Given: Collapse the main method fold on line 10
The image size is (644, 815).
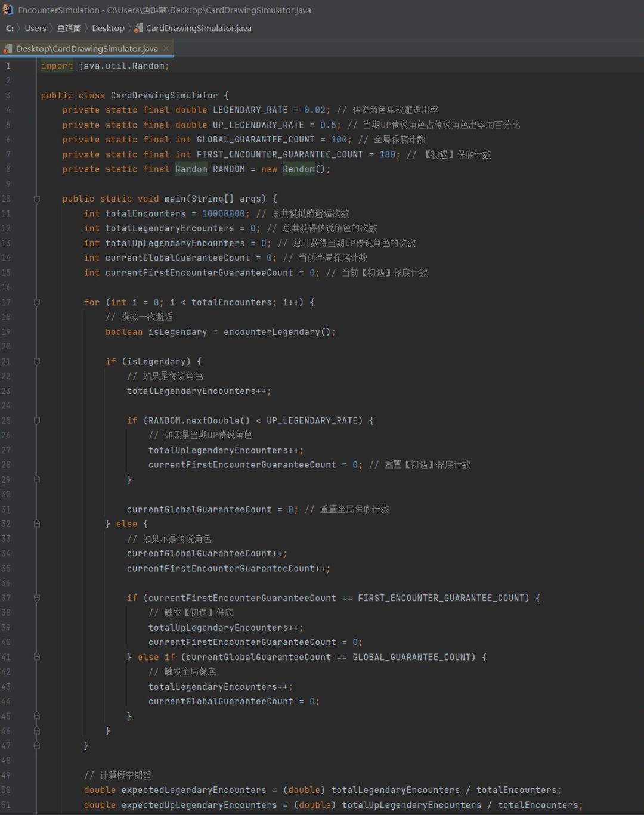Looking at the screenshot, I should (36, 199).
